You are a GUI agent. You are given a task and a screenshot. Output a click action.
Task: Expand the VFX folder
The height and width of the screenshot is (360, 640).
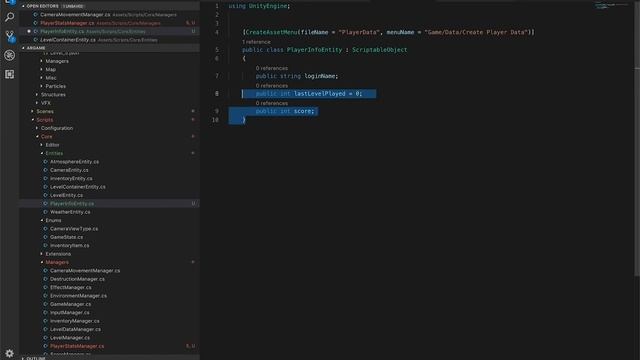37,103
